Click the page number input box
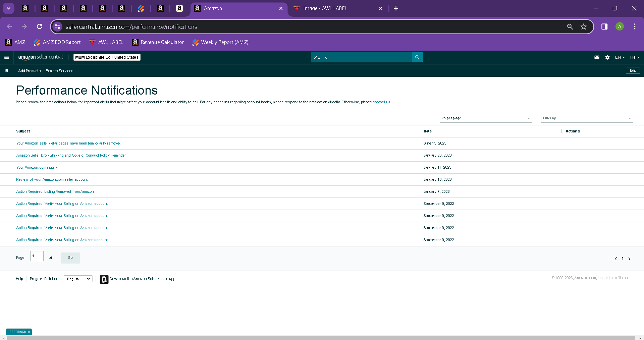Screen dimensions: 644x340 click(37, 256)
